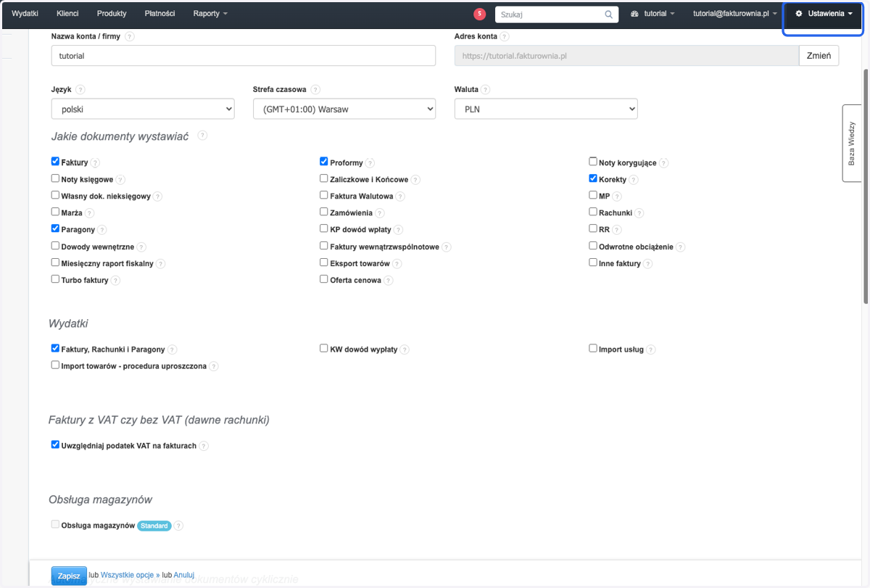Open help icon next to RR
Viewport: 870px width, 588px height.
coord(617,230)
